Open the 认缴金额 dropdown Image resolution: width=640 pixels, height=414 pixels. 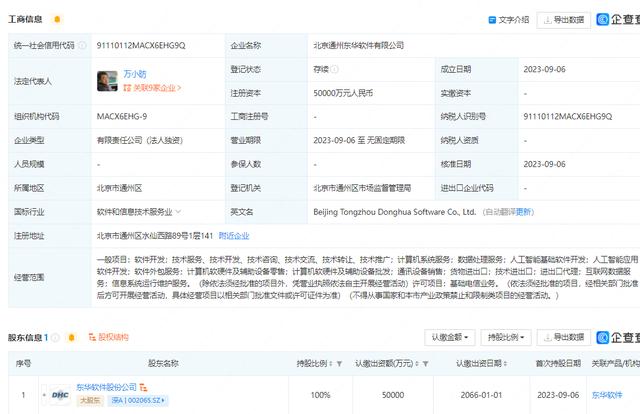450,337
